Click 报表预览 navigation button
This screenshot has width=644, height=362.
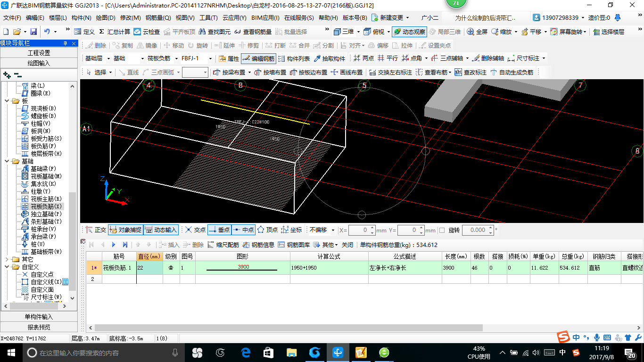click(x=39, y=327)
